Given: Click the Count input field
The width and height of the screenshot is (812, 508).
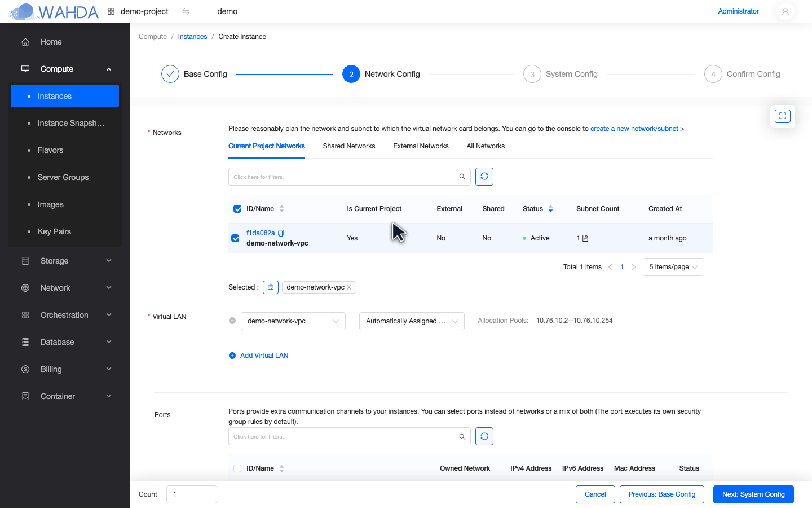Looking at the screenshot, I should pos(192,494).
